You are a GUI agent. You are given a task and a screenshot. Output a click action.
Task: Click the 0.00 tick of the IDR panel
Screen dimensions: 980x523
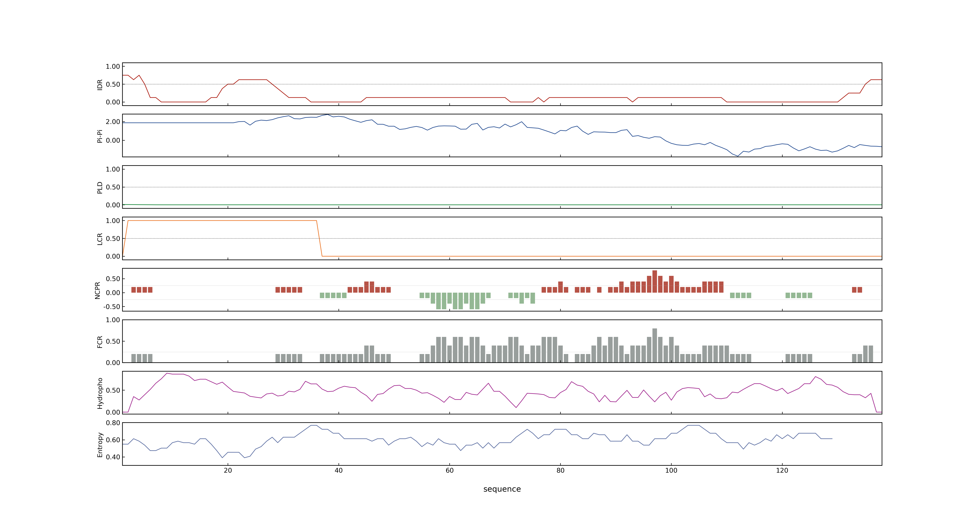coord(113,102)
